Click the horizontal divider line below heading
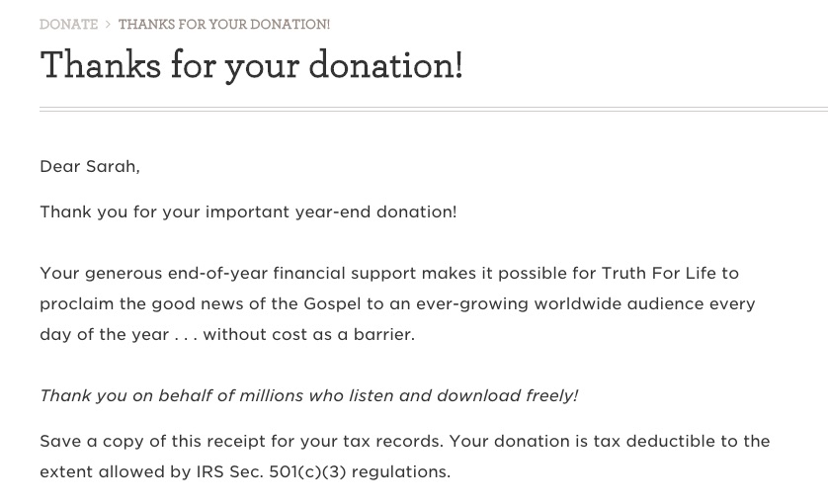The image size is (828, 504). pyautogui.click(x=434, y=110)
